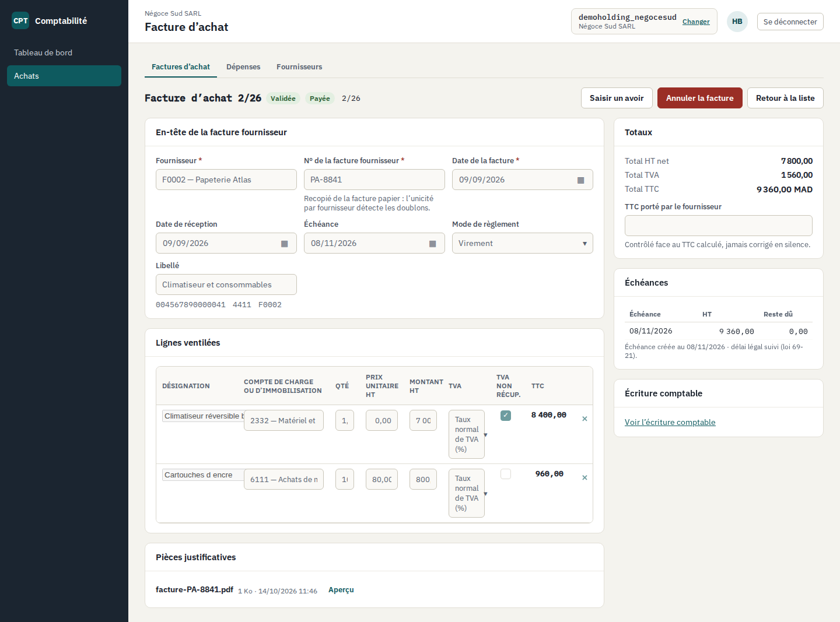Click the Validée status badge
This screenshot has height=622, width=840.
[283, 99]
